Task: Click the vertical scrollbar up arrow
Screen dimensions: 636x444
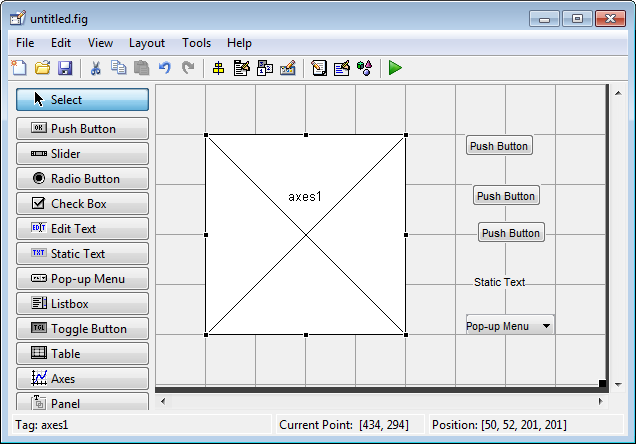Action: 618,93
